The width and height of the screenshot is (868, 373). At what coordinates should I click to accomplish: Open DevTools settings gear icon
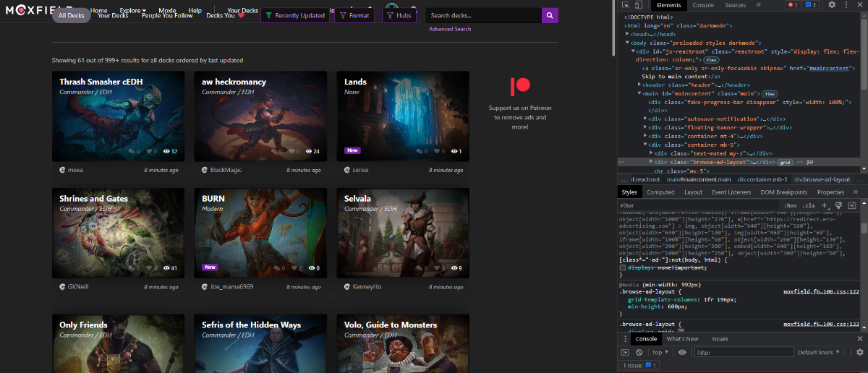point(833,4)
